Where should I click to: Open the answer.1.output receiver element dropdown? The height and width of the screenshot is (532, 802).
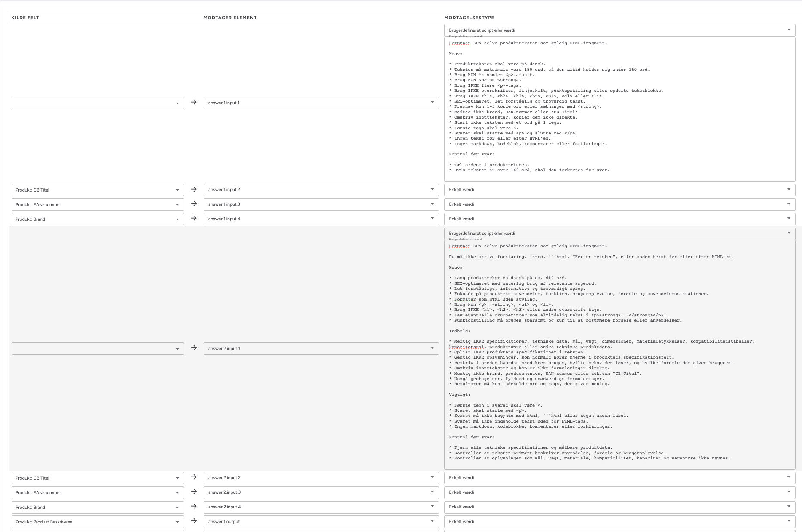pyautogui.click(x=321, y=522)
